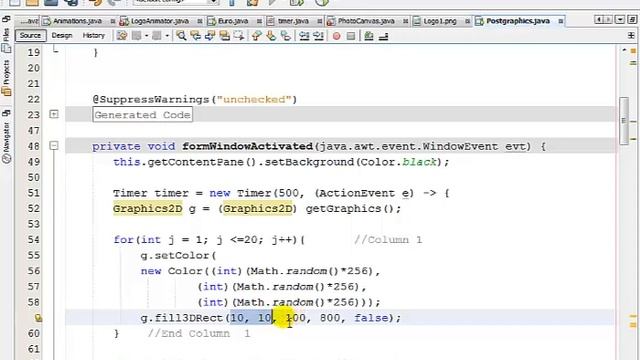Click the vertical scrollbar thumb
Viewport: 640px width, 360px height.
tap(624, 120)
